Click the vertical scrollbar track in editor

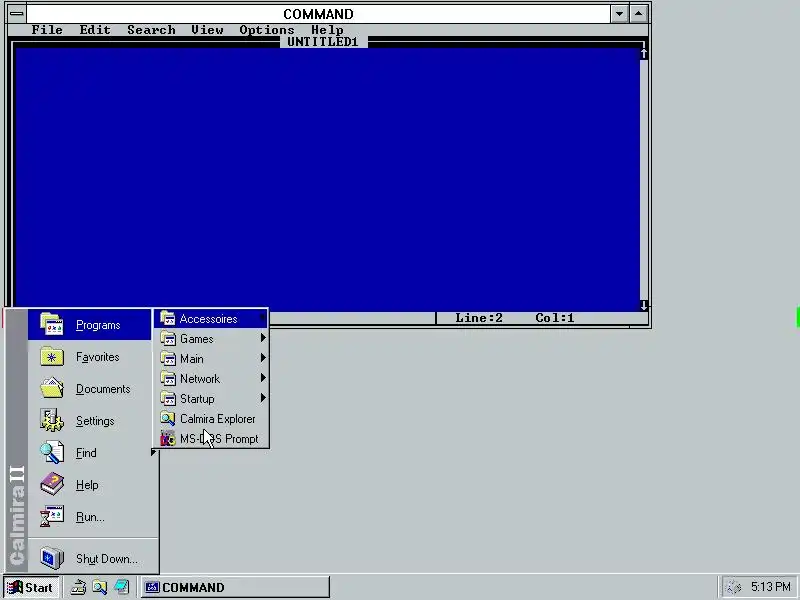644,180
